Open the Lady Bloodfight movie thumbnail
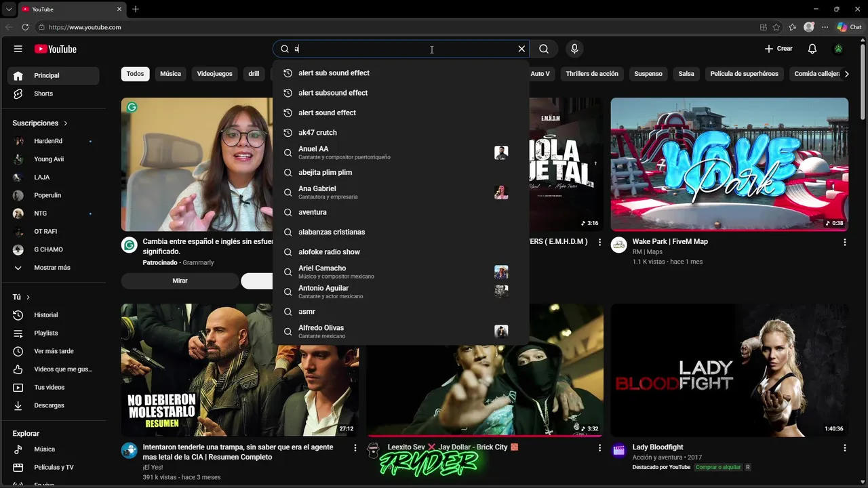 [x=729, y=370]
